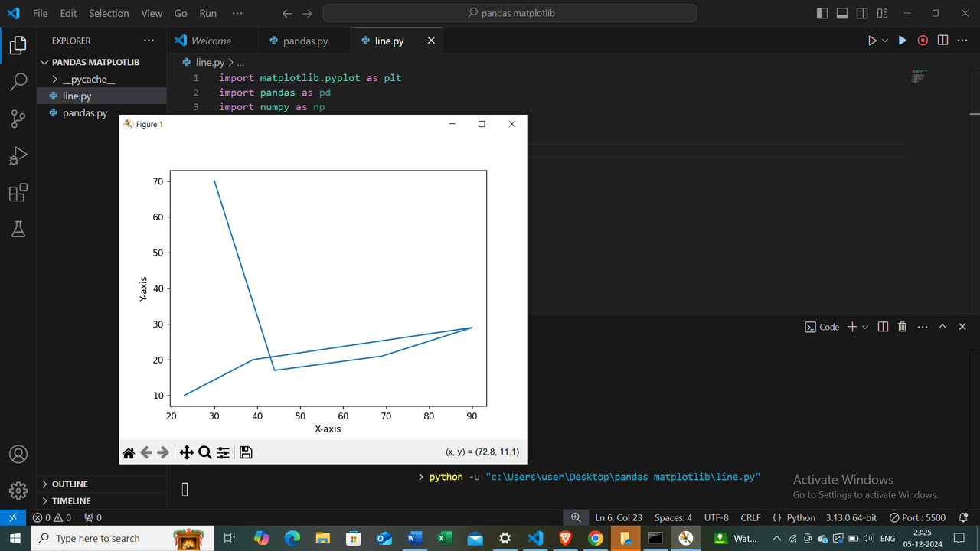Open the Extensions view

[x=18, y=193]
